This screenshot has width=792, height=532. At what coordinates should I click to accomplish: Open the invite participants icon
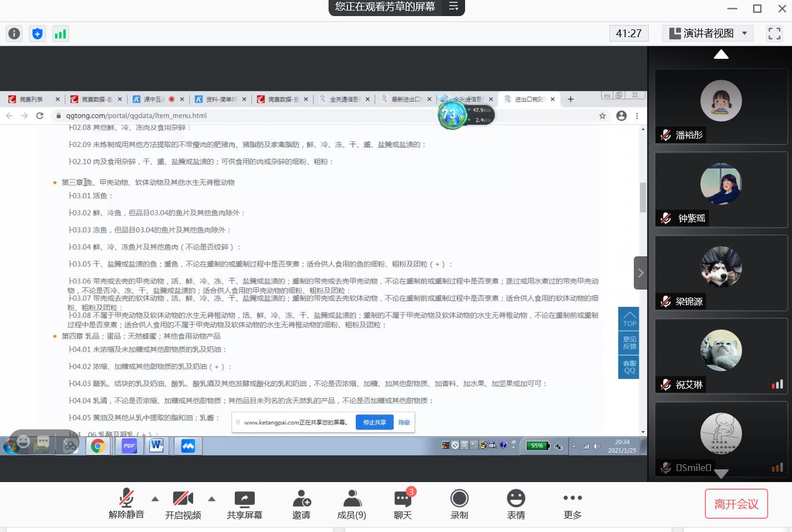click(301, 504)
